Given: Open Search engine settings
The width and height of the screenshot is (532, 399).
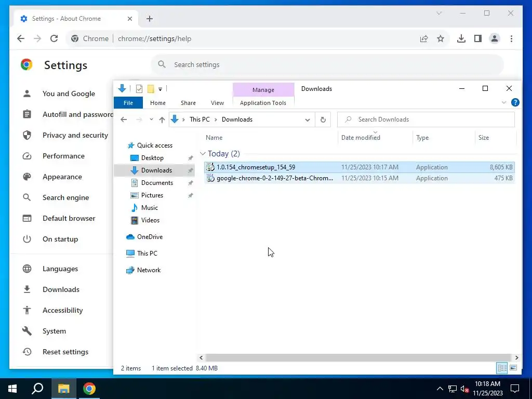Looking at the screenshot, I should (x=65, y=197).
